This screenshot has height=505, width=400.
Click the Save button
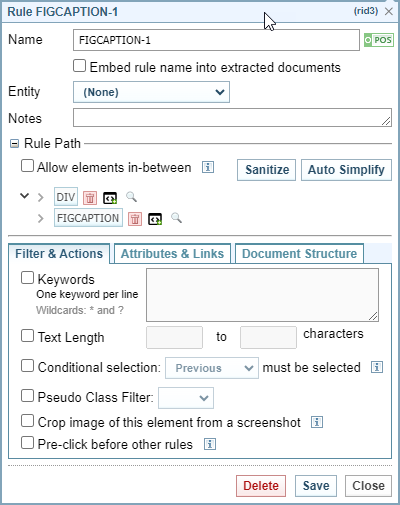(x=316, y=486)
